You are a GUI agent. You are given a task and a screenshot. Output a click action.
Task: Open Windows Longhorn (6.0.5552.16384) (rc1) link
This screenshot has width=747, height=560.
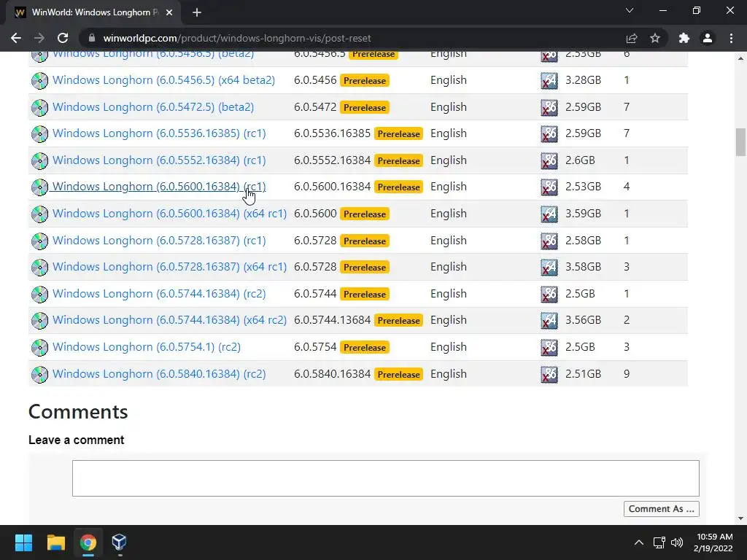pos(159,160)
